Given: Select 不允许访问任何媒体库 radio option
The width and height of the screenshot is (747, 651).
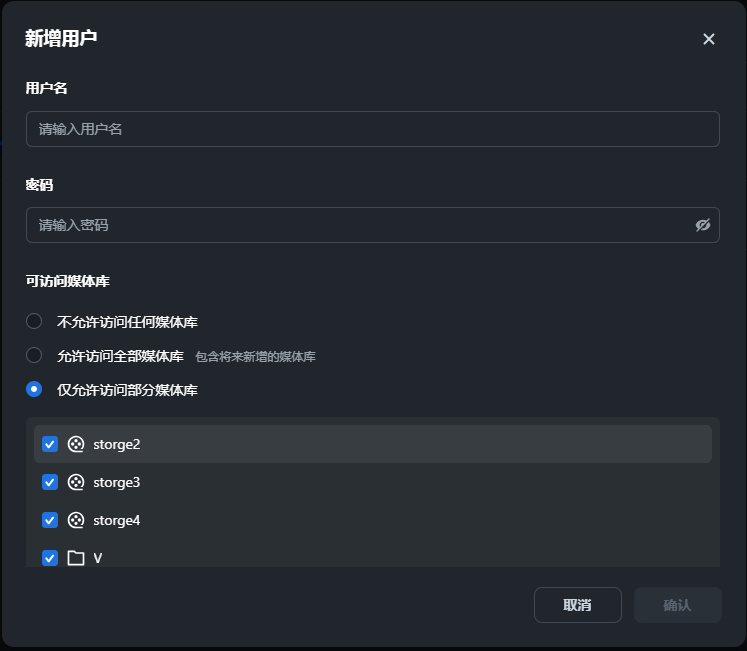Looking at the screenshot, I should click(34, 322).
